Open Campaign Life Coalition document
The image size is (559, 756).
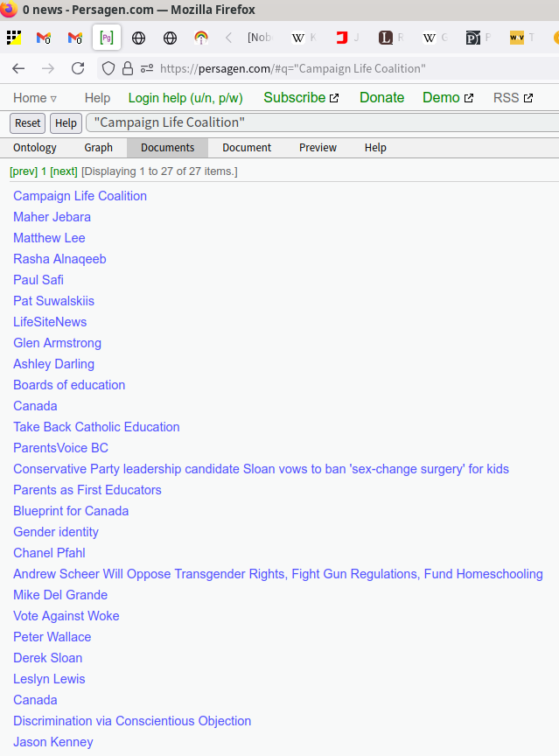(x=80, y=196)
